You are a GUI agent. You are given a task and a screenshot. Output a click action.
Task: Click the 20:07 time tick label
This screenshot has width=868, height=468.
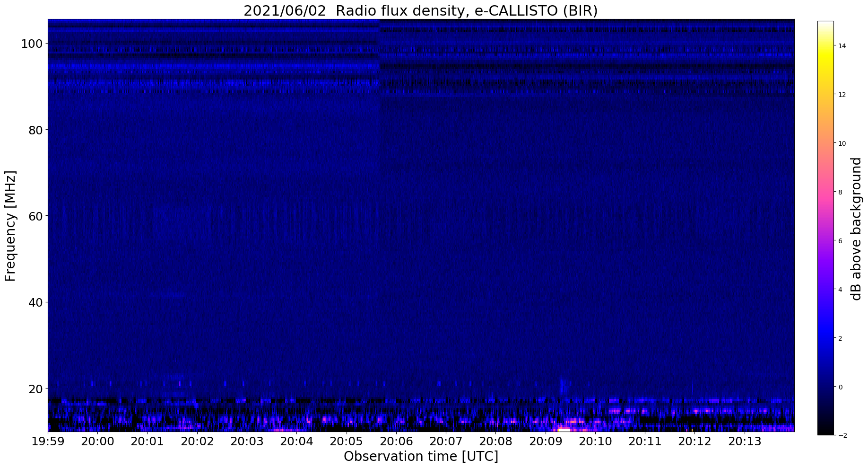click(x=446, y=442)
